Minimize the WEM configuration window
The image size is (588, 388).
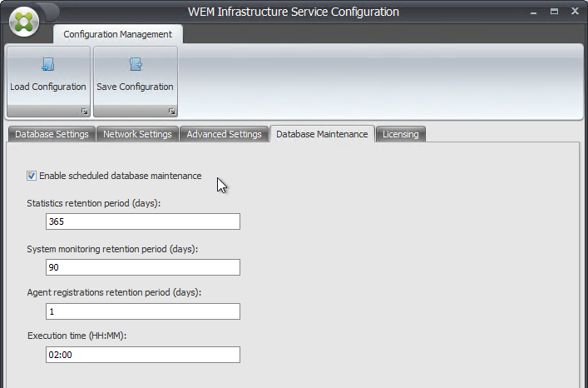tap(534, 12)
